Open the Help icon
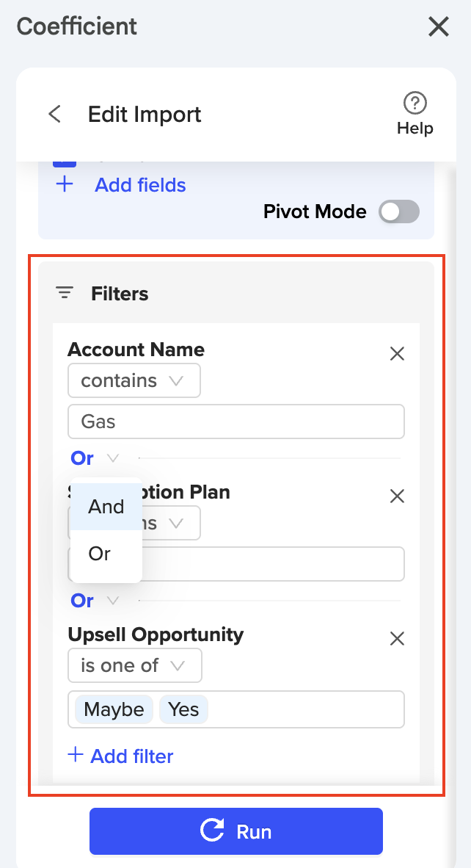This screenshot has width=471, height=868. coord(415,103)
